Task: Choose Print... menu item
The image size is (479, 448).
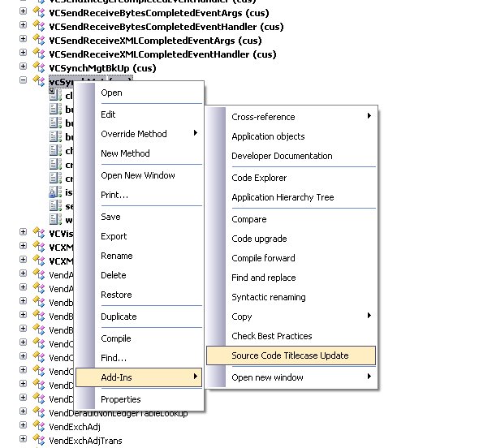Action: coord(139,195)
